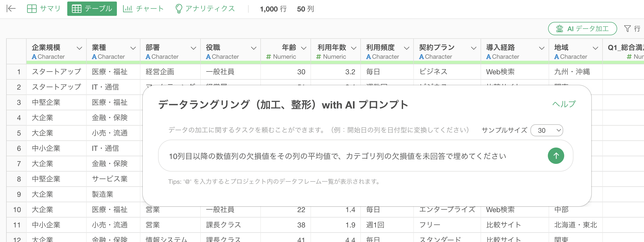
Task: Open the 契約プラン column dropdown arrow
Action: pyautogui.click(x=474, y=48)
